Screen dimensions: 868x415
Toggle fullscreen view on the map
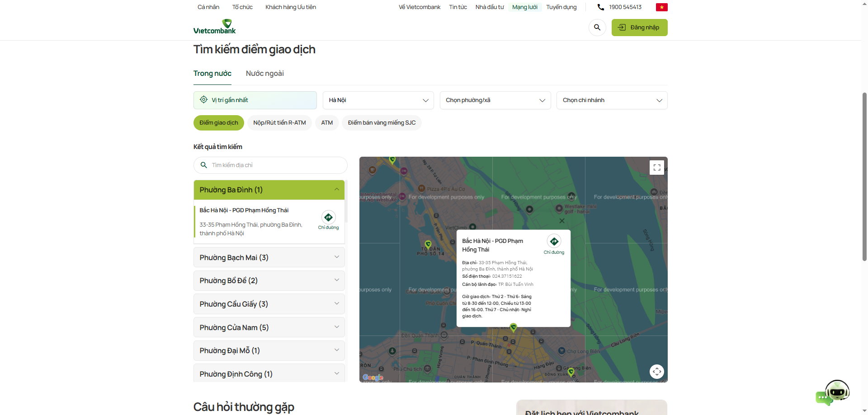(x=656, y=168)
